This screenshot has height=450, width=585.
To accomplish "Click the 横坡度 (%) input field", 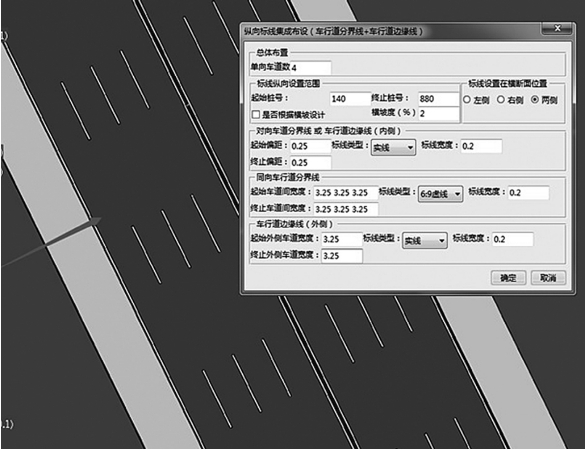I will point(438,114).
